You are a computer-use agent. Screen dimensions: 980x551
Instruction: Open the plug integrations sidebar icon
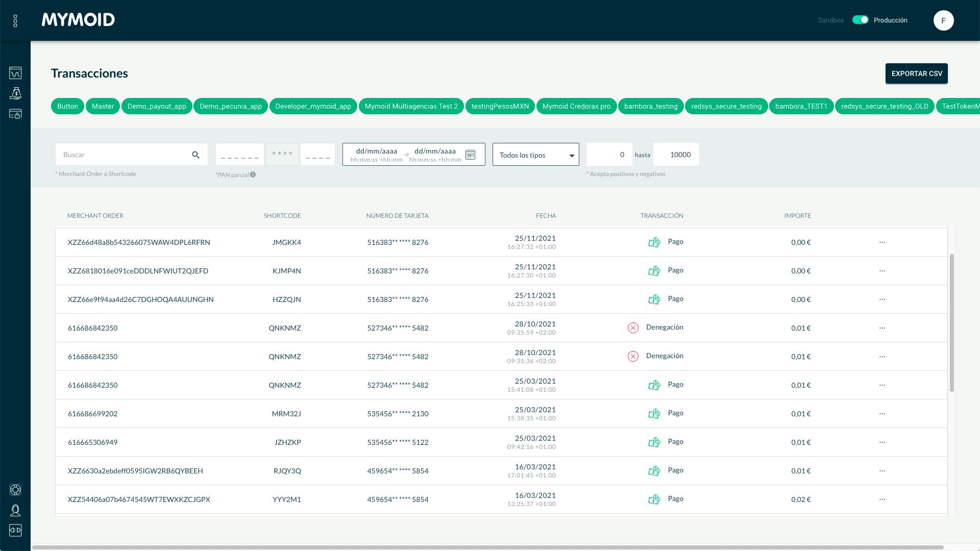15,531
